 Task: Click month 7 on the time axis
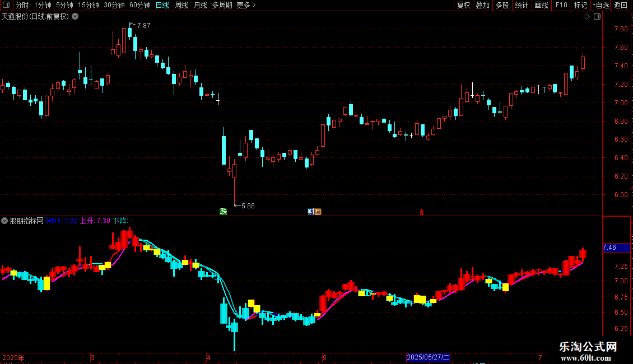click(540, 357)
